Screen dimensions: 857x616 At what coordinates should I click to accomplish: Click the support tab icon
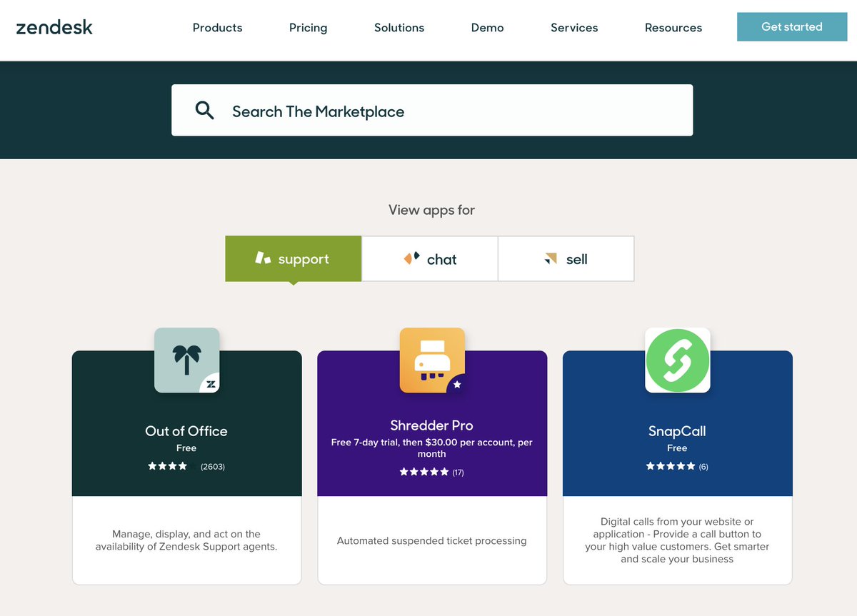pos(264,258)
